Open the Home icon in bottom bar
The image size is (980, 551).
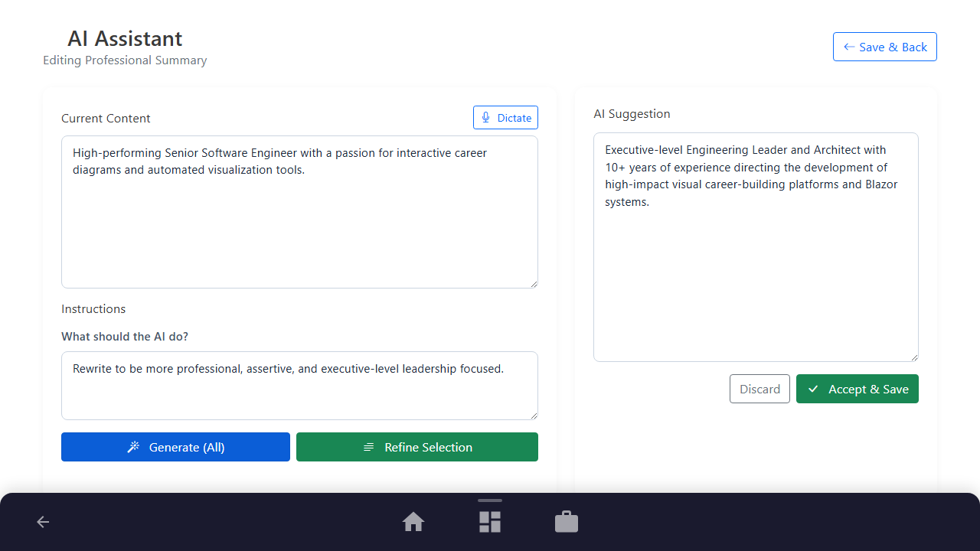tap(413, 522)
